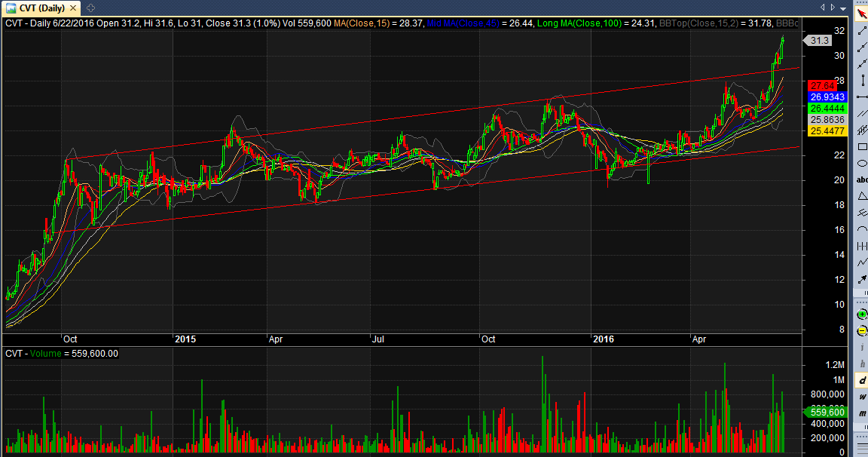Viewport: 868px width, 457px height.
Task: Select the triangle drawing tool
Action: point(862,196)
